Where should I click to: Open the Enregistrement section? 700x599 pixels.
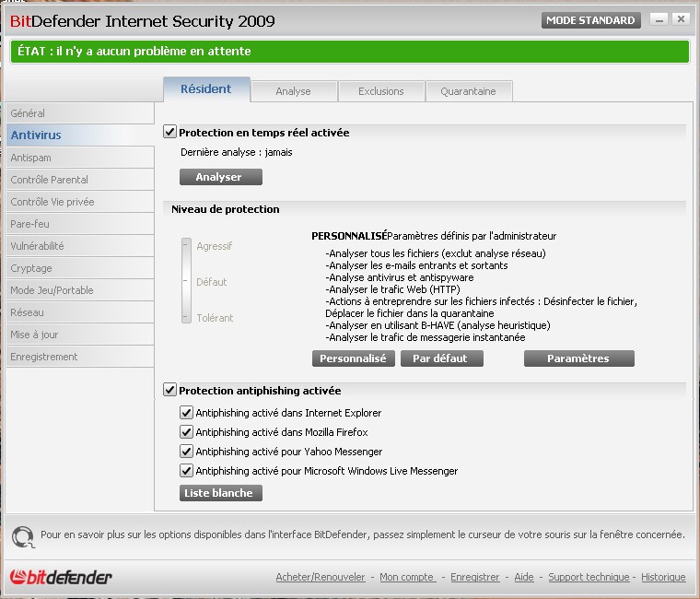[80, 357]
